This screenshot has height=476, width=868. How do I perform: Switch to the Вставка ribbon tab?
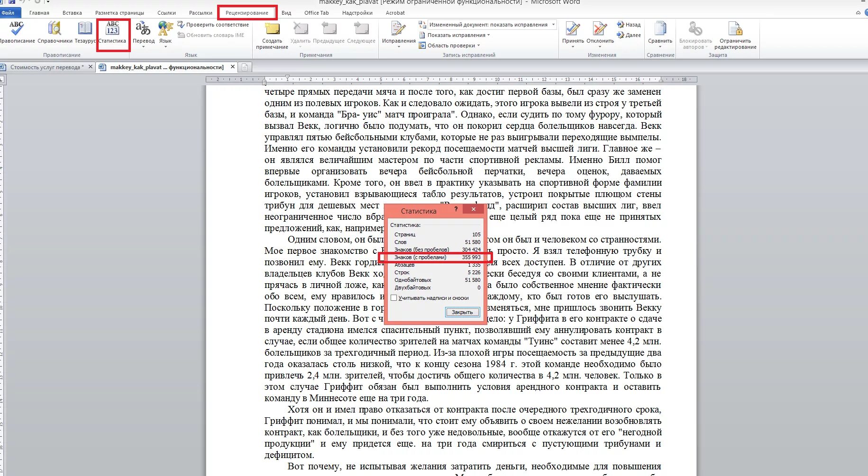coord(72,13)
